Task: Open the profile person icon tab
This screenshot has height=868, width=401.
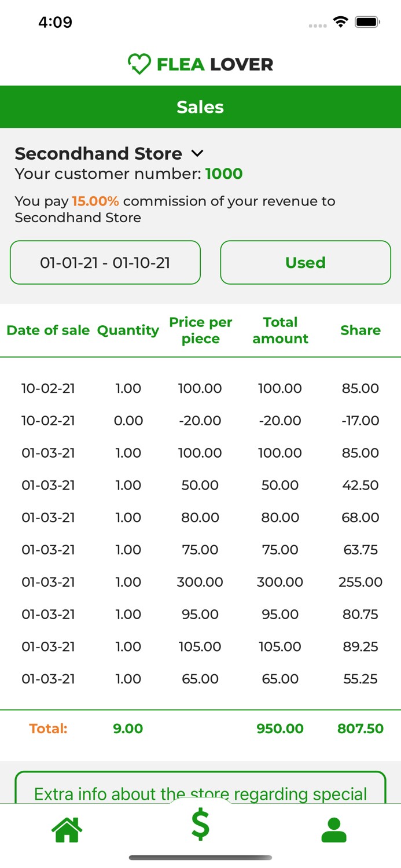Action: [333, 830]
